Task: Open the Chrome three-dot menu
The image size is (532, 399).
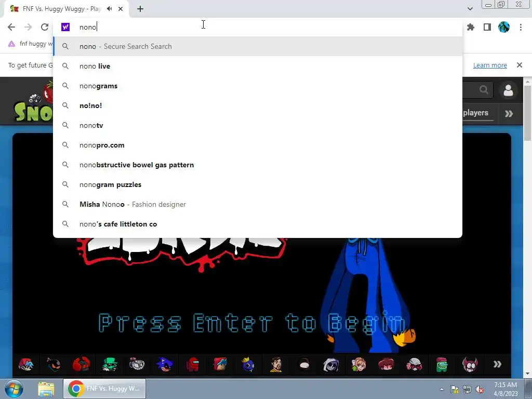Action: point(521,27)
